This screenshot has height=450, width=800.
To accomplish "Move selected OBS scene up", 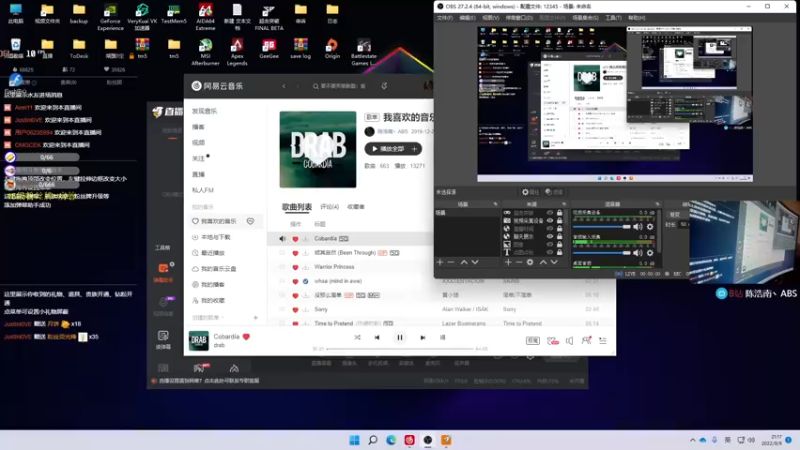I will pos(464,262).
